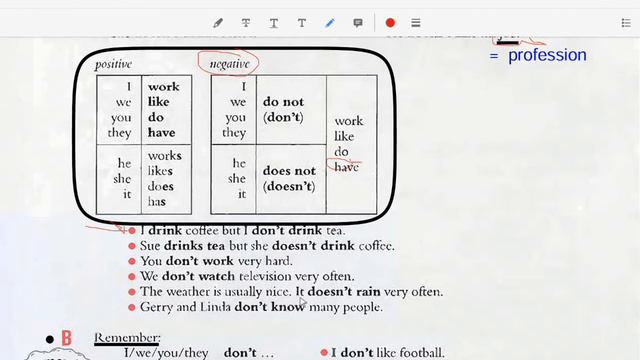Click 'We don't watch television very often.'
This screenshot has width=640, height=360.
point(247,276)
